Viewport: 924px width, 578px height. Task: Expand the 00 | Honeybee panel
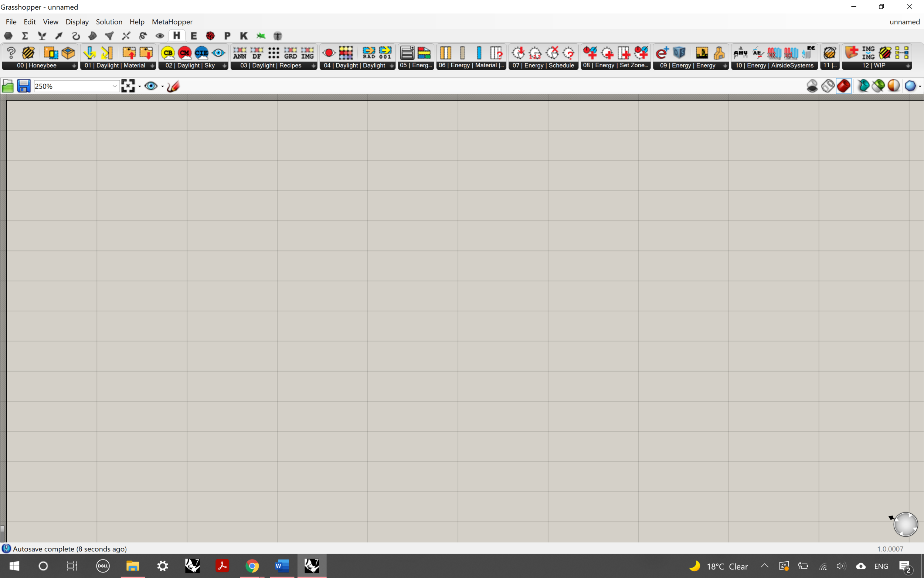point(74,66)
